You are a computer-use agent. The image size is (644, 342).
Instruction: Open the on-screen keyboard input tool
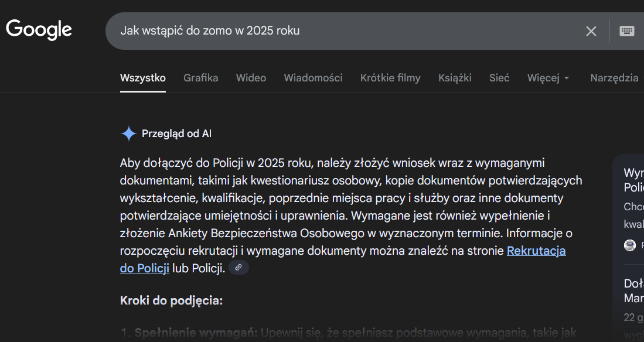pos(626,31)
